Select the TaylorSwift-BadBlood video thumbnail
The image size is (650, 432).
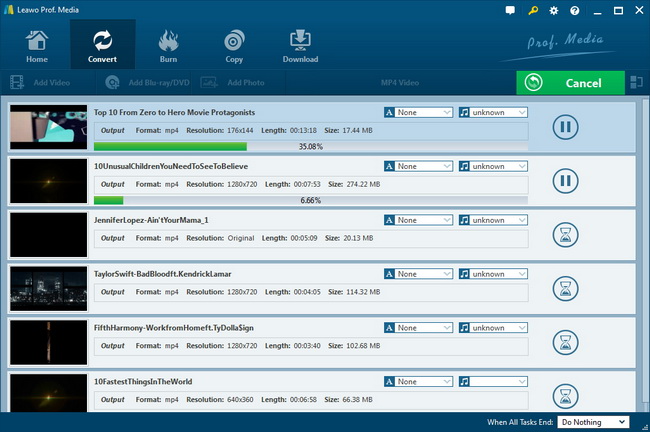pos(48,289)
